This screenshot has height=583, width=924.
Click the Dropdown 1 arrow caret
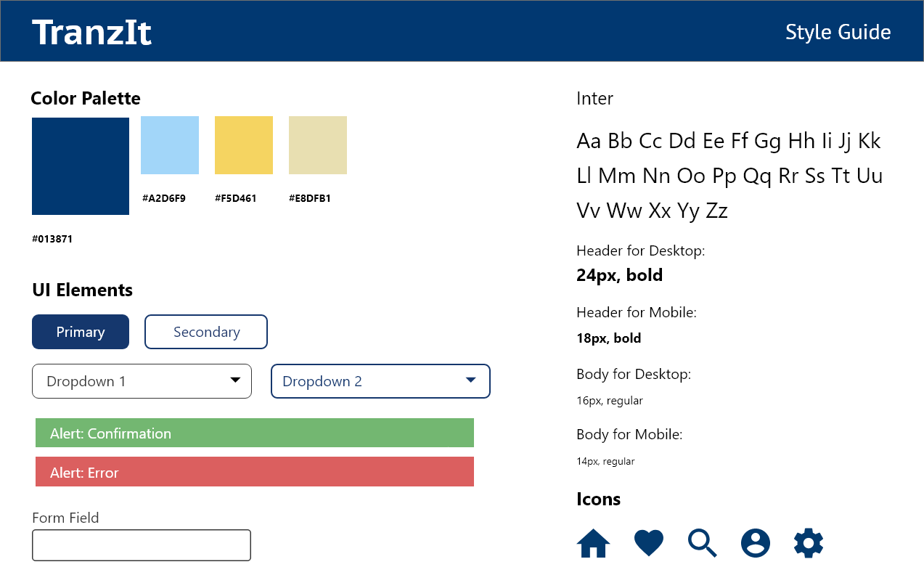pyautogui.click(x=235, y=380)
